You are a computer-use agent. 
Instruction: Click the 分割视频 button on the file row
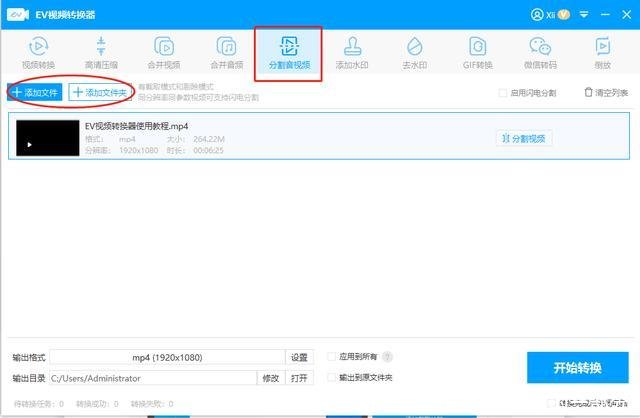point(524,138)
